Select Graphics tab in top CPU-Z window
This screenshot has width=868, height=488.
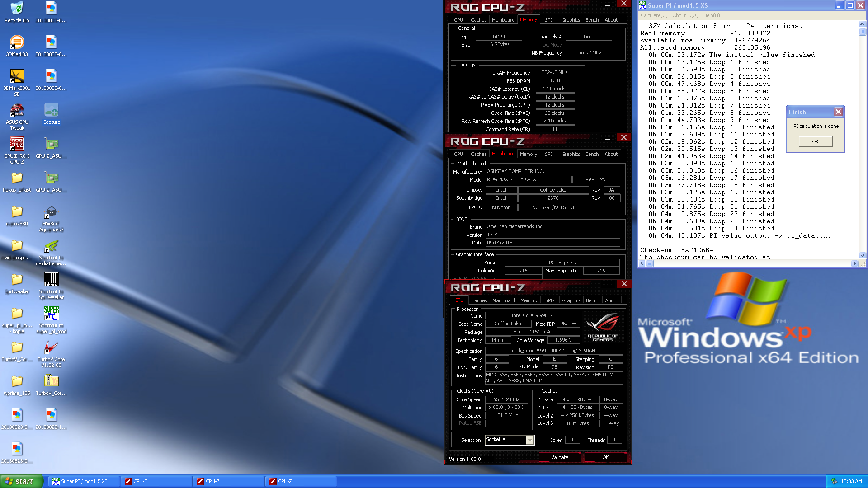tap(571, 20)
